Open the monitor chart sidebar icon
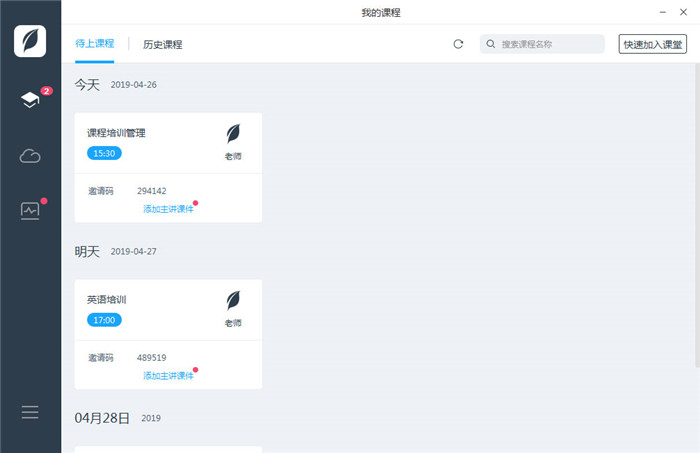This screenshot has height=453, width=700. pyautogui.click(x=30, y=210)
